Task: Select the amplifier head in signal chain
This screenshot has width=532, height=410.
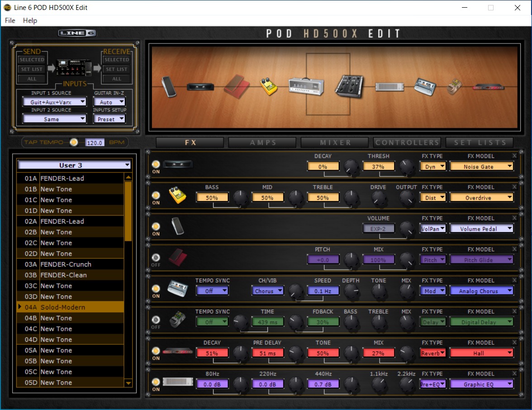Action: [306, 86]
